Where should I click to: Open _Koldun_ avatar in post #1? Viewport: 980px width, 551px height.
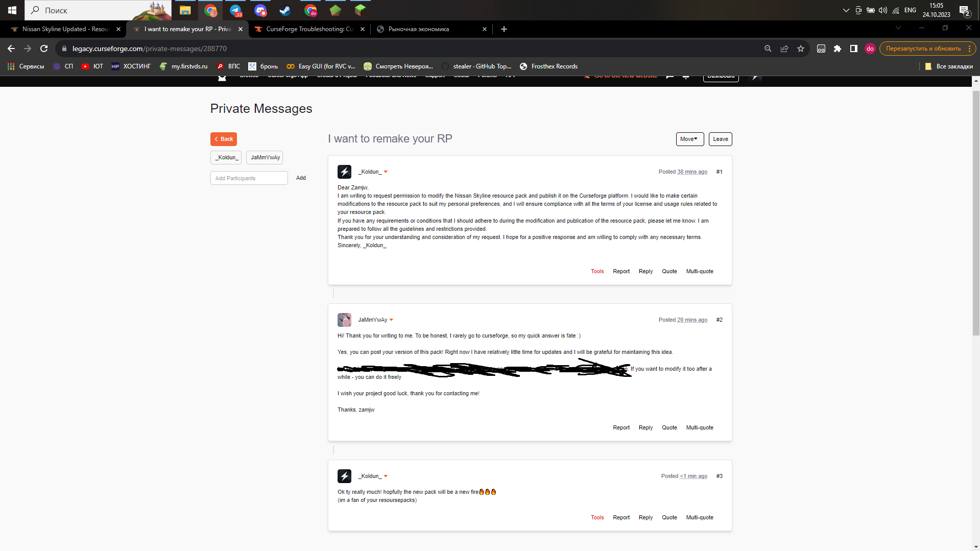(344, 172)
